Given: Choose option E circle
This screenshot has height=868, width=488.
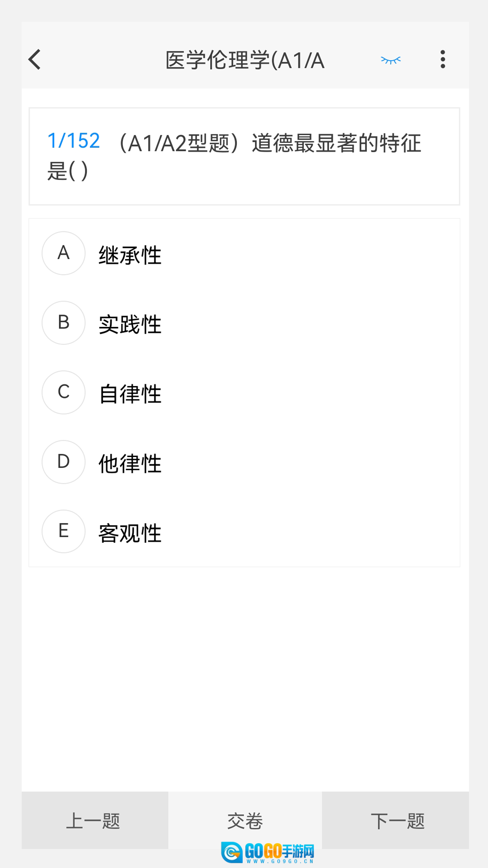Looking at the screenshot, I should 64,532.
